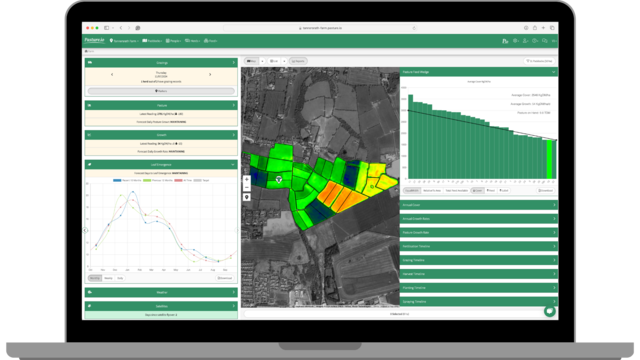This screenshot has height=360, width=640.
Task: Click the white Pasture.io mark in right navbar
Action: pyautogui.click(x=505, y=41)
